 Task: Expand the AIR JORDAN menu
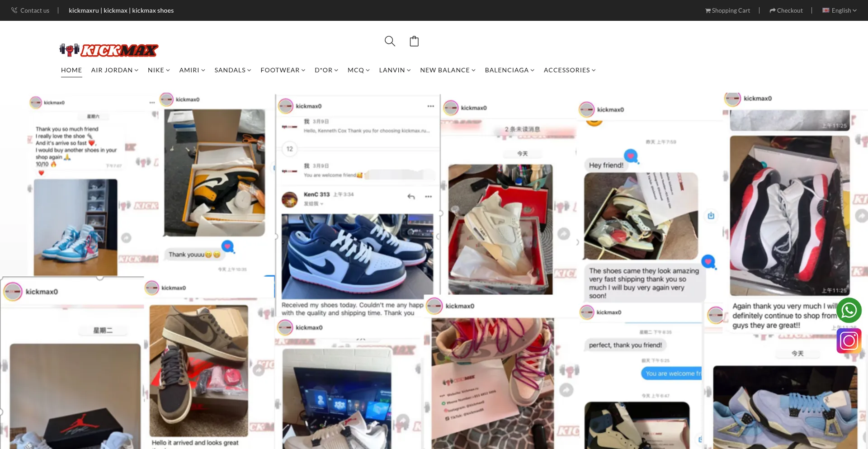[115, 70]
